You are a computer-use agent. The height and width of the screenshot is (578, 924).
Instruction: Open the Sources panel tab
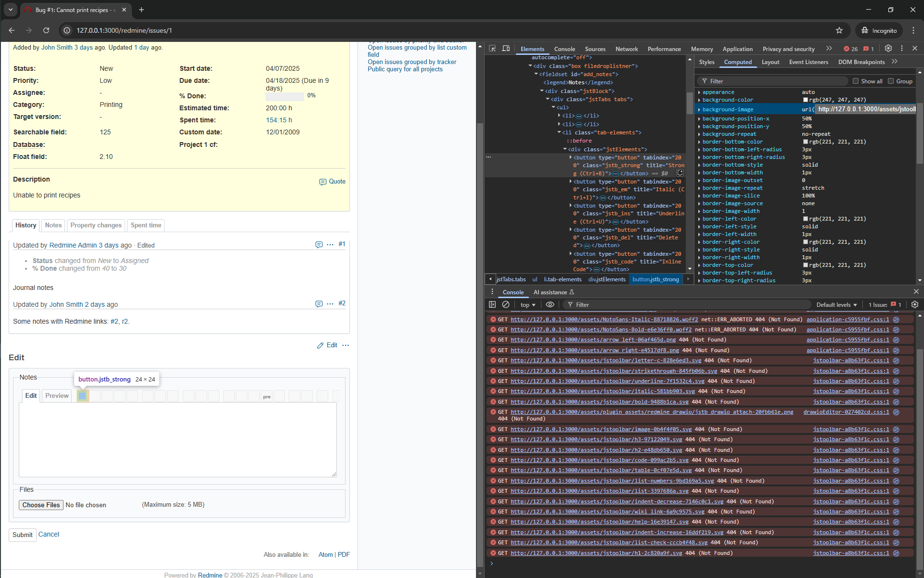point(595,49)
